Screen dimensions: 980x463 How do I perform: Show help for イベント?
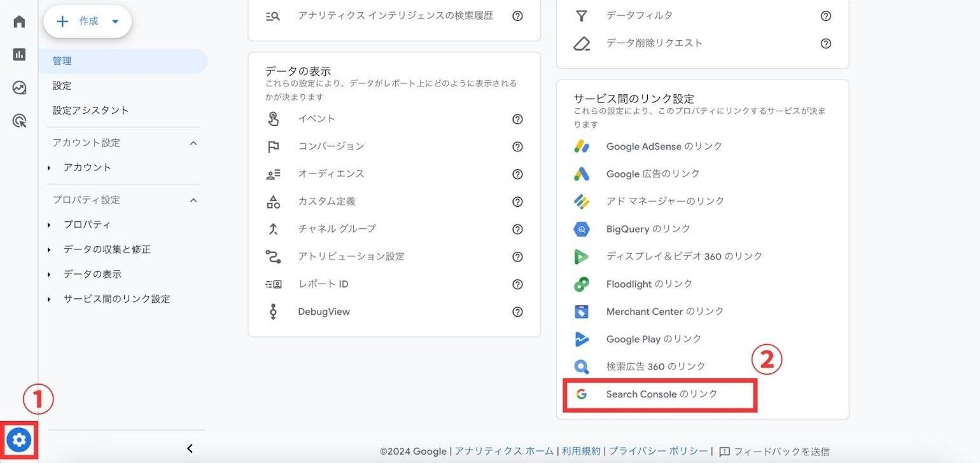pyautogui.click(x=517, y=119)
